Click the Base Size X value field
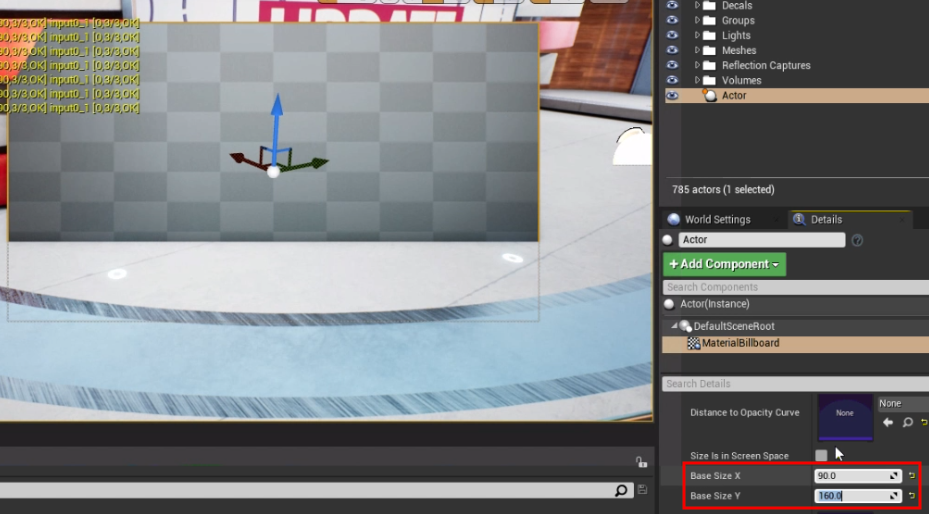The width and height of the screenshot is (929, 514). pyautogui.click(x=858, y=476)
